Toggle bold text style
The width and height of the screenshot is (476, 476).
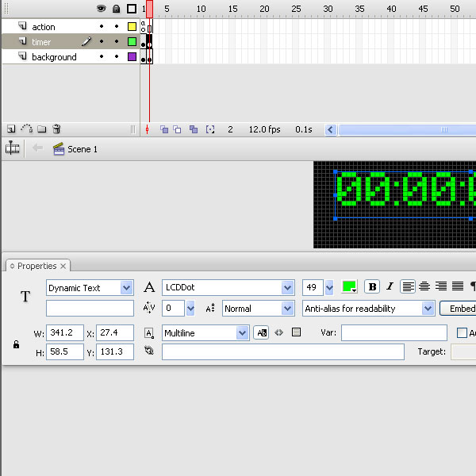[372, 287]
